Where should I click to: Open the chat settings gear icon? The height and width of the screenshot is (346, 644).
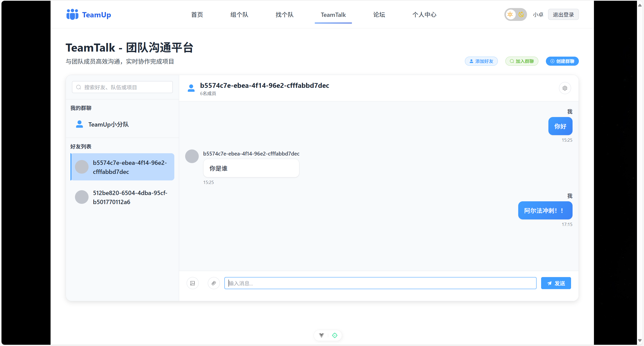[565, 88]
